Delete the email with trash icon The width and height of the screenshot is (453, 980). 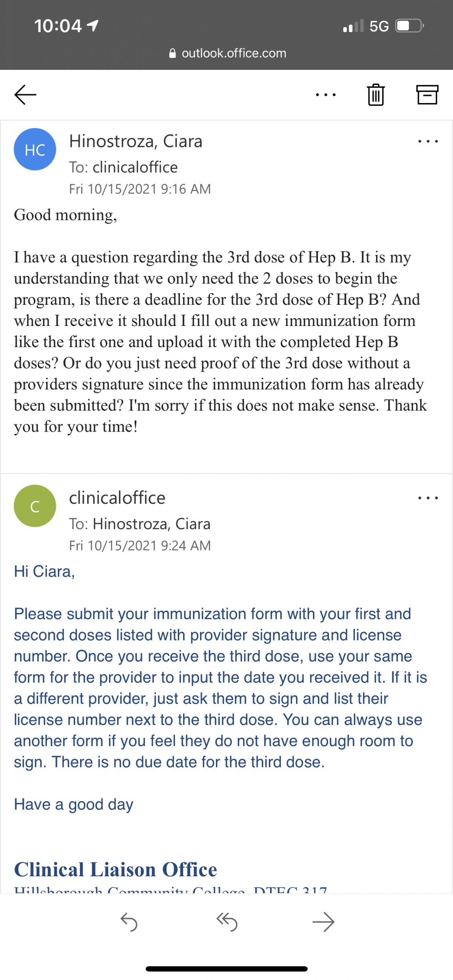376,95
